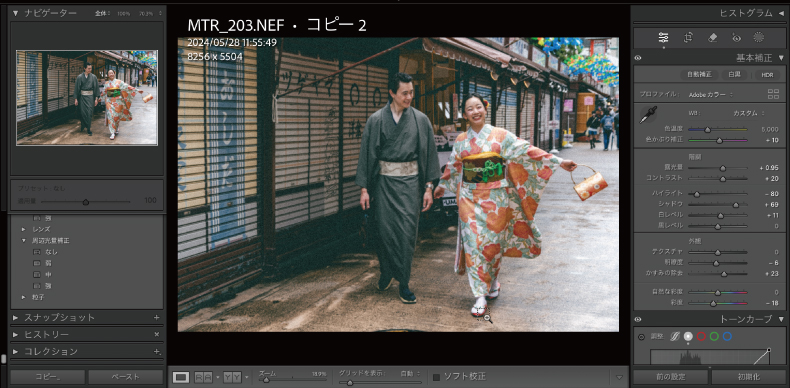Set navigator zoom to 70.2%
This screenshot has height=388, width=790.
point(146,13)
